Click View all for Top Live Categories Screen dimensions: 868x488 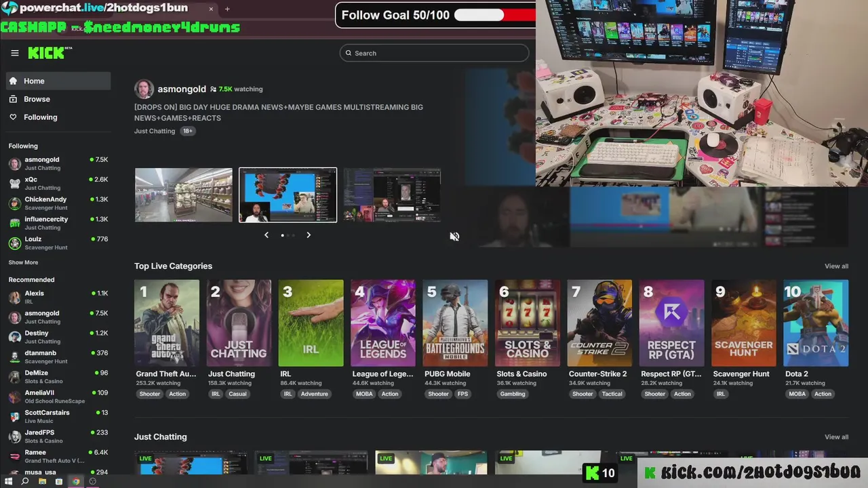point(836,266)
